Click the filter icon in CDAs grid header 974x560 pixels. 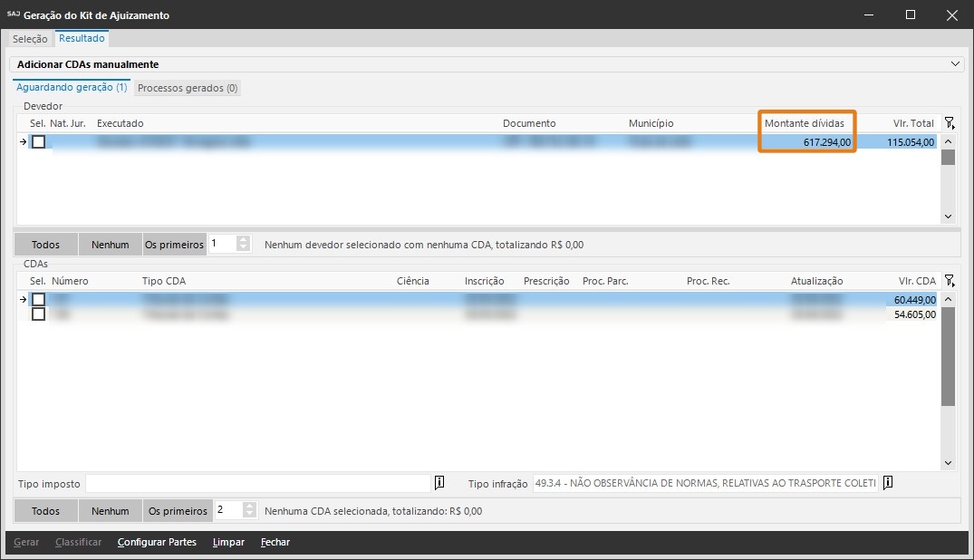click(x=949, y=281)
